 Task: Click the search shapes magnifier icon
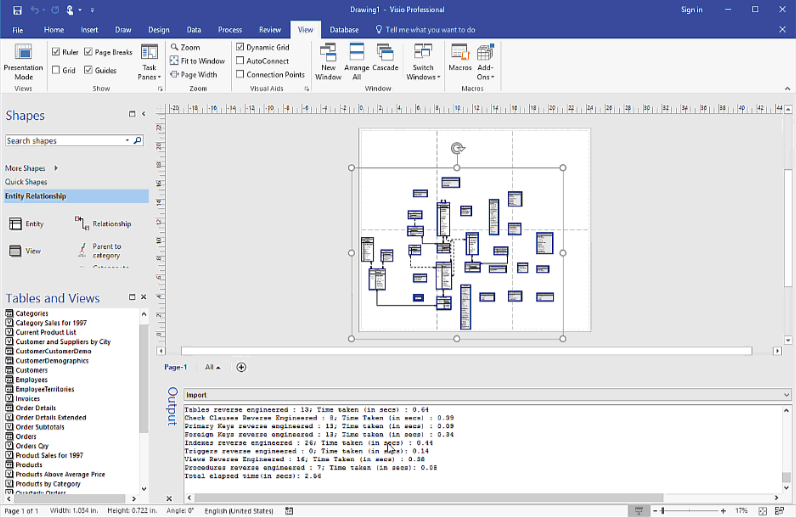[138, 141]
